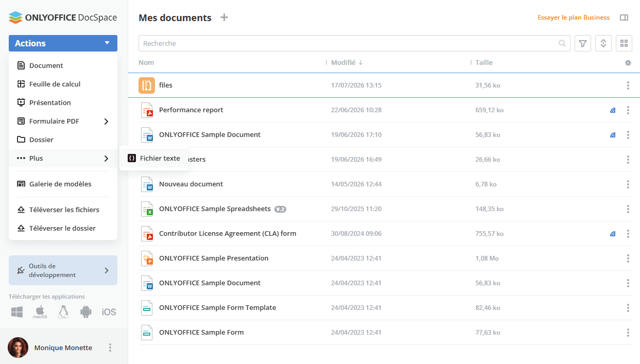Select Dossier menu item

pos(63,140)
